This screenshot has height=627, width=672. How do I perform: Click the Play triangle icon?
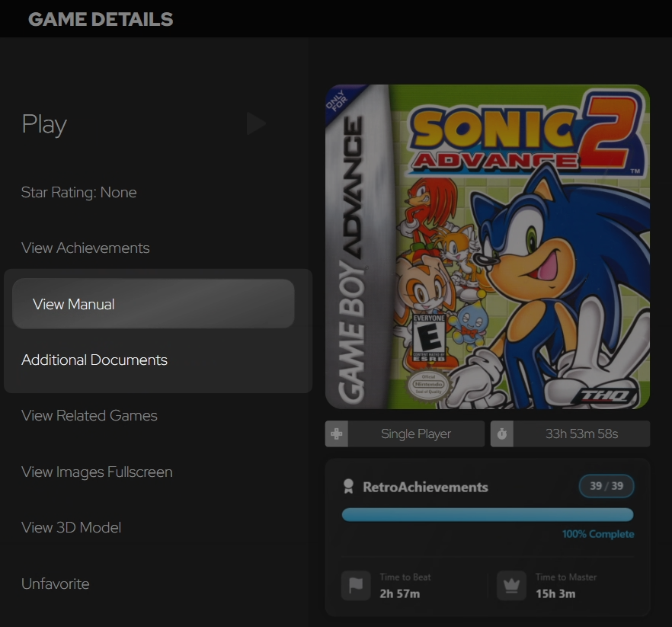(256, 124)
